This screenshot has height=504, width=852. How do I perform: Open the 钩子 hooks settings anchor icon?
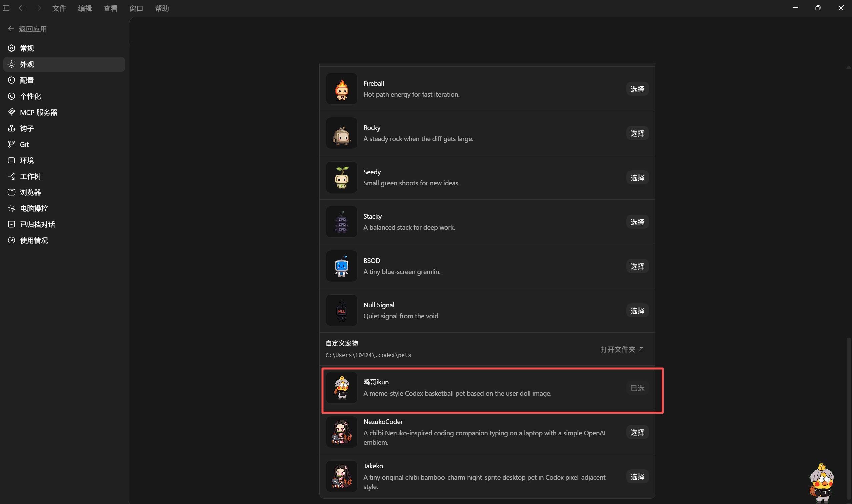12,128
